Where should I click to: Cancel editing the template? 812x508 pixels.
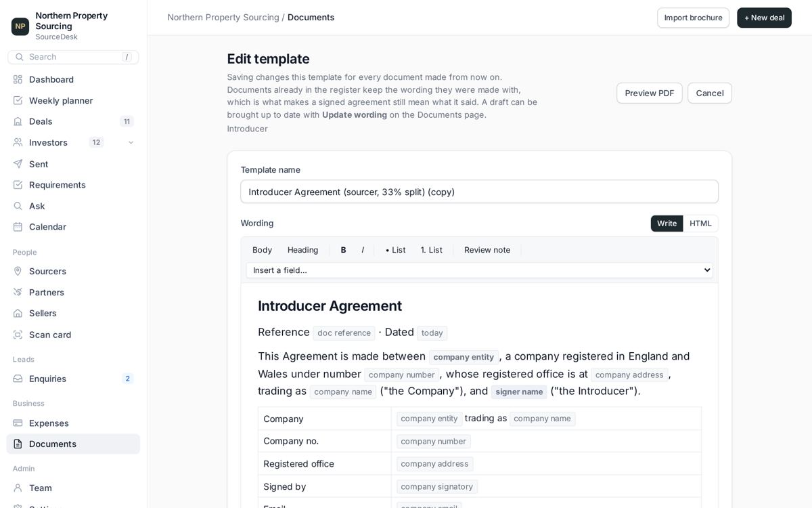pos(710,93)
